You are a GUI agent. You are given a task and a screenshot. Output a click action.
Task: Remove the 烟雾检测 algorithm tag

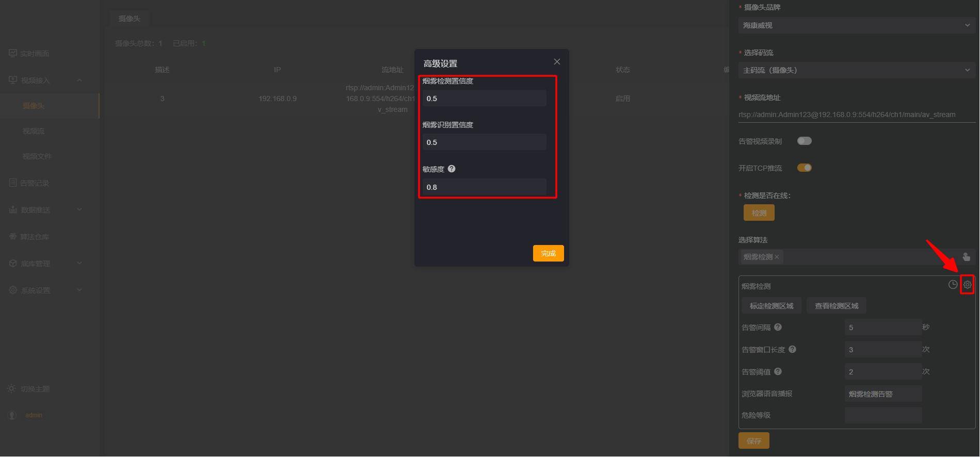tap(777, 257)
